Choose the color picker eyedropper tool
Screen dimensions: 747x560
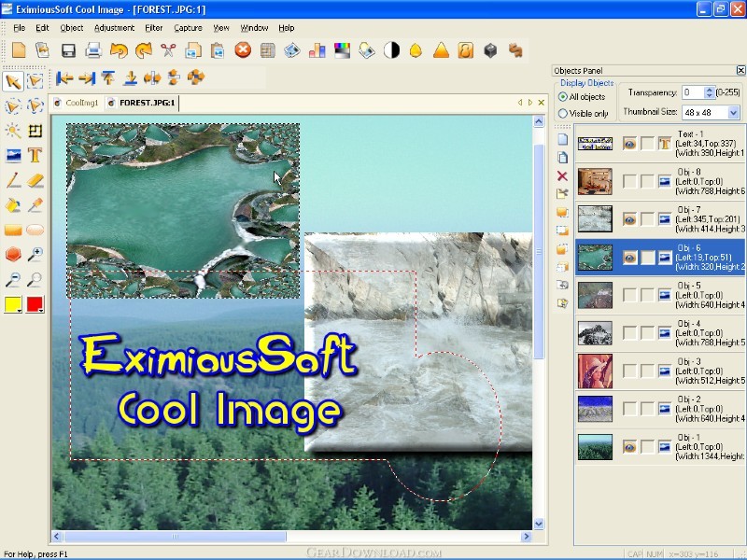coord(35,205)
